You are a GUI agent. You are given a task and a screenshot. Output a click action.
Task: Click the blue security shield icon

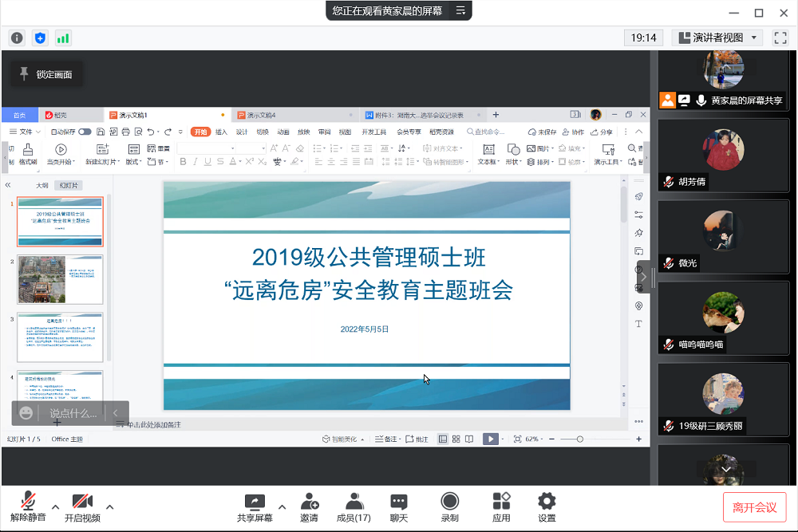tap(40, 37)
